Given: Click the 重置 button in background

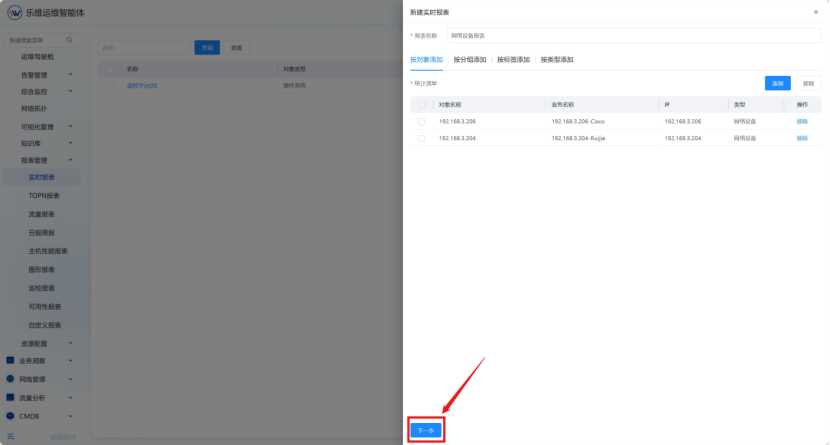Looking at the screenshot, I should (x=236, y=48).
